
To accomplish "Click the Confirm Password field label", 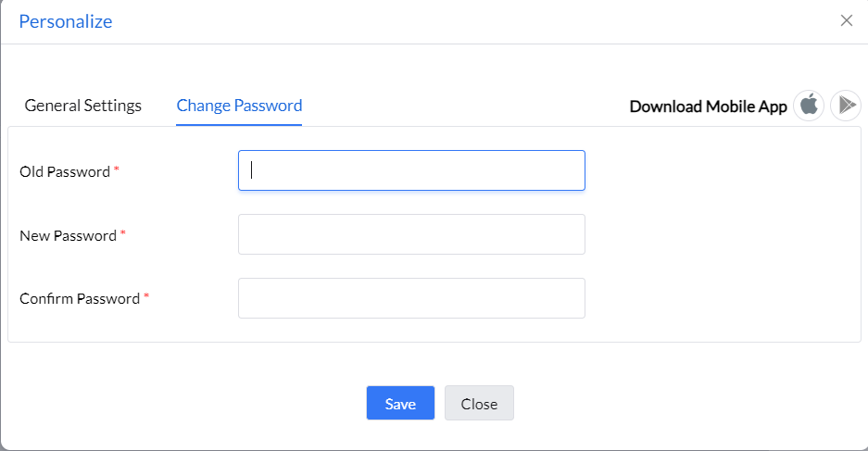I will [80, 299].
